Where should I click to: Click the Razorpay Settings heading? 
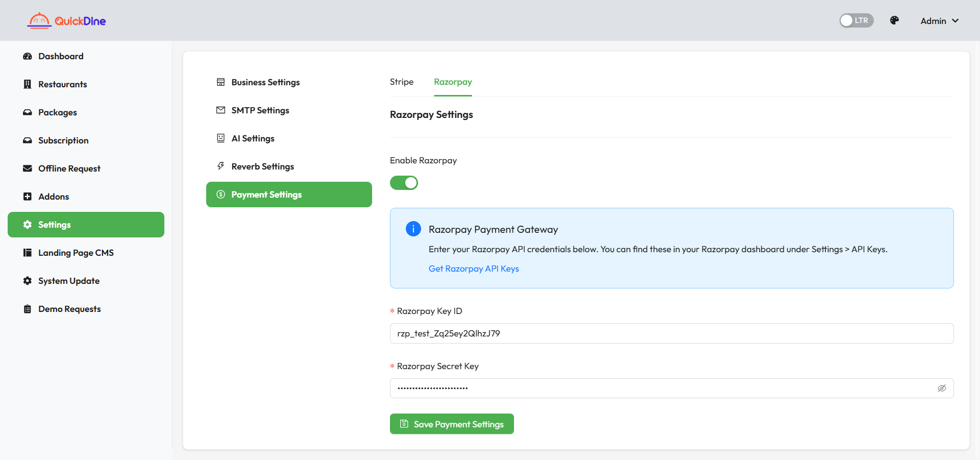point(431,114)
